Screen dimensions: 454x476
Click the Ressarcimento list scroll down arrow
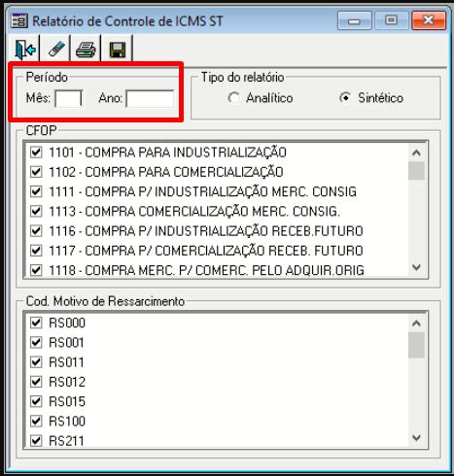tap(416, 438)
